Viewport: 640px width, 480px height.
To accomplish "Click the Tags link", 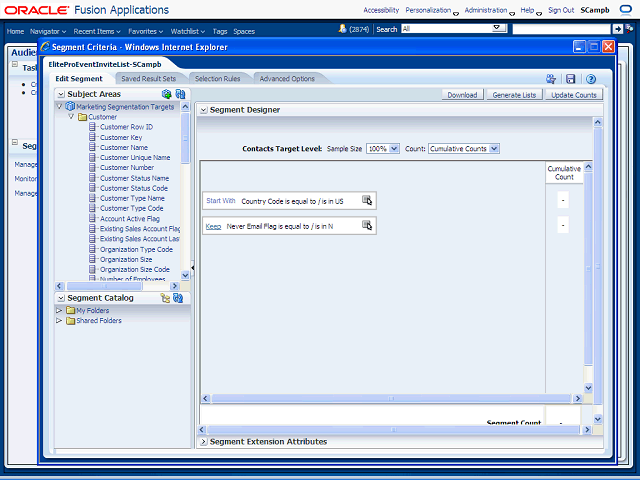I will pos(220,31).
